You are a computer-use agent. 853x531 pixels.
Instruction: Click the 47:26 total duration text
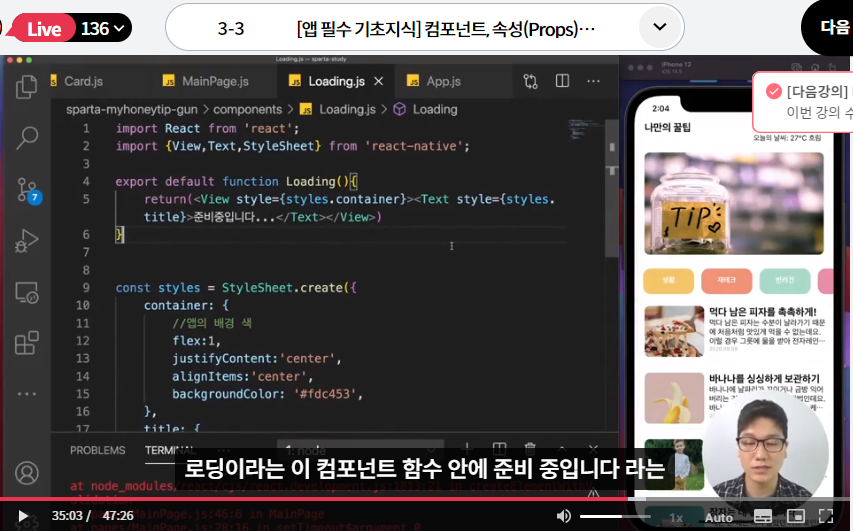[x=118, y=516]
